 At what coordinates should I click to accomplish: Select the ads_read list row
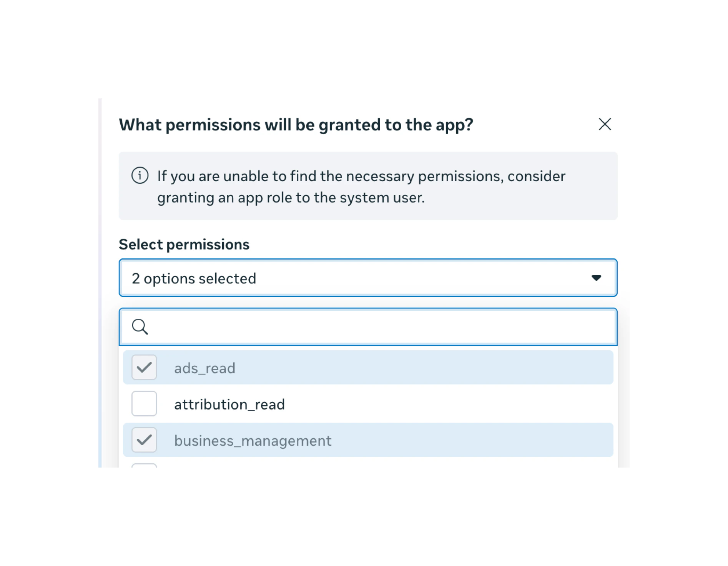(x=346, y=368)
